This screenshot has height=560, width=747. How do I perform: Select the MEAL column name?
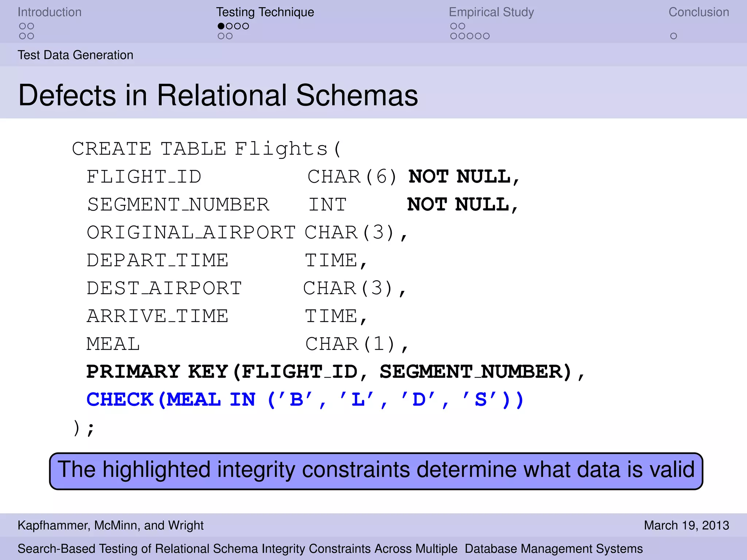pos(113,344)
